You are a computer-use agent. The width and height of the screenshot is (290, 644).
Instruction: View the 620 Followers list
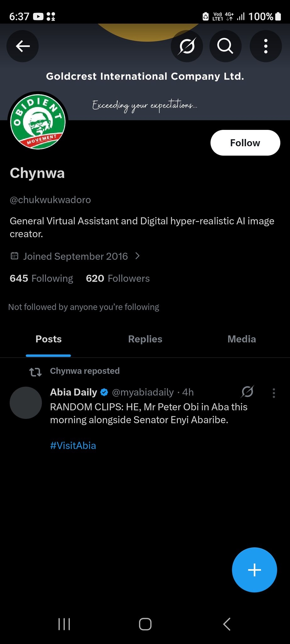point(118,278)
